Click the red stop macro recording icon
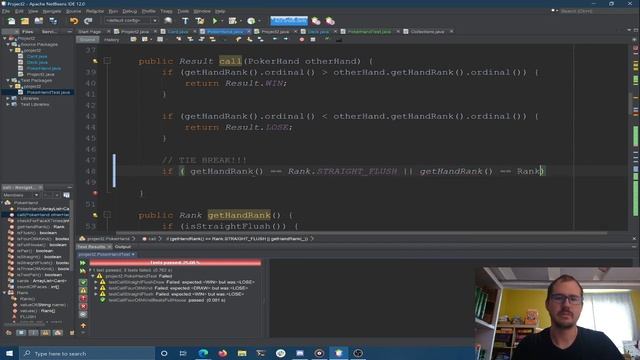640x360 pixels. click(x=302, y=40)
